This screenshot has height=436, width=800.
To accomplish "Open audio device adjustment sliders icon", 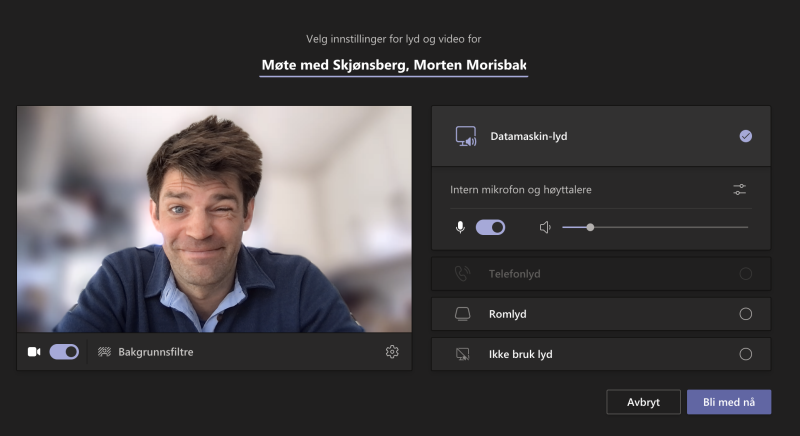I will [740, 189].
